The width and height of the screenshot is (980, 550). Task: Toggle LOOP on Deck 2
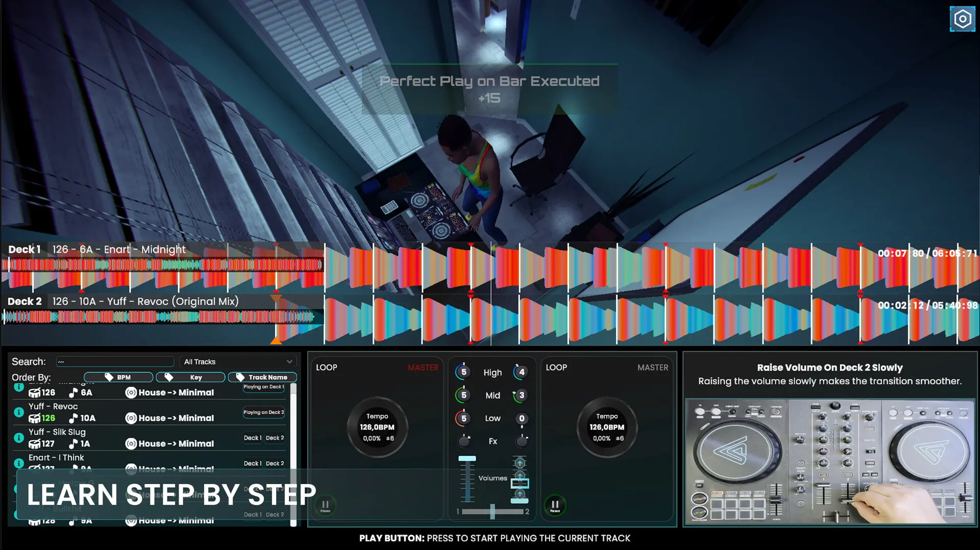(556, 367)
